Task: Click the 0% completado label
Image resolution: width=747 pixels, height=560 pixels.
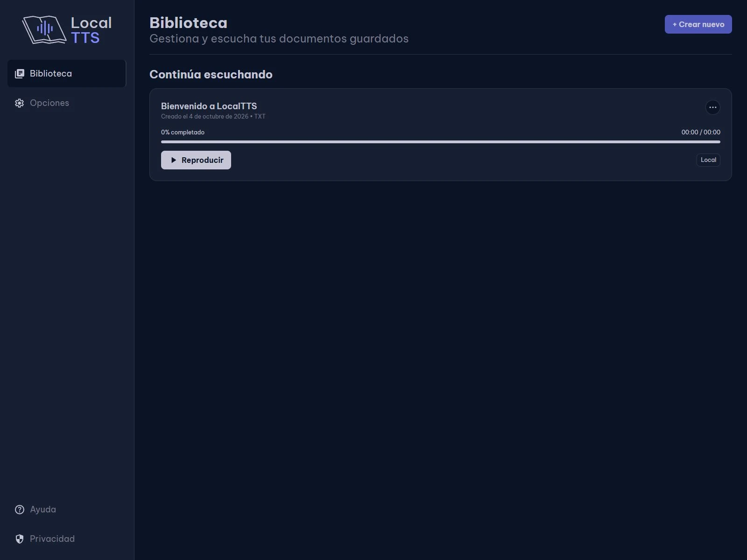Action: click(183, 133)
